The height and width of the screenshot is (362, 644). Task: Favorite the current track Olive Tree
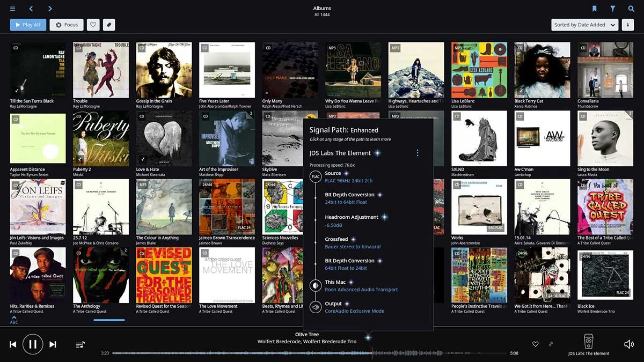[x=535, y=344]
